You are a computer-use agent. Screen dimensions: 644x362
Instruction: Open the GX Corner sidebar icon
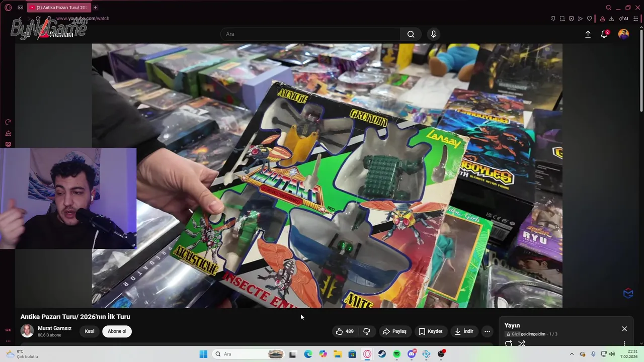[x=8, y=330]
